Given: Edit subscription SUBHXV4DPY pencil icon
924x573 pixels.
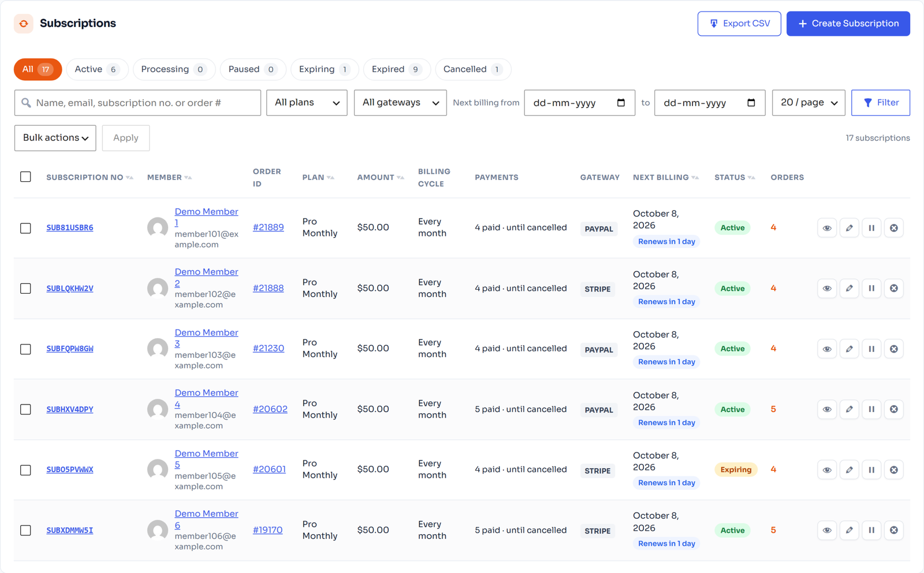Looking at the screenshot, I should point(850,409).
